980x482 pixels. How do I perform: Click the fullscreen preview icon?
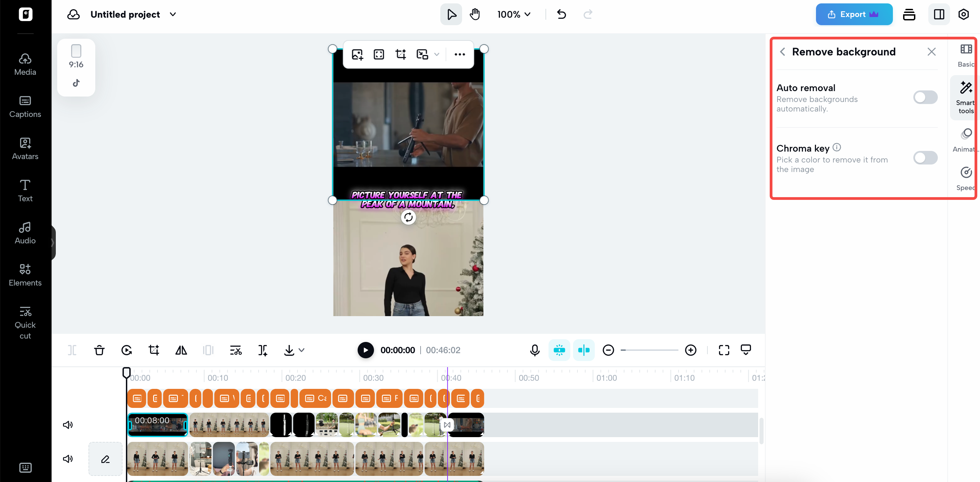(723, 350)
